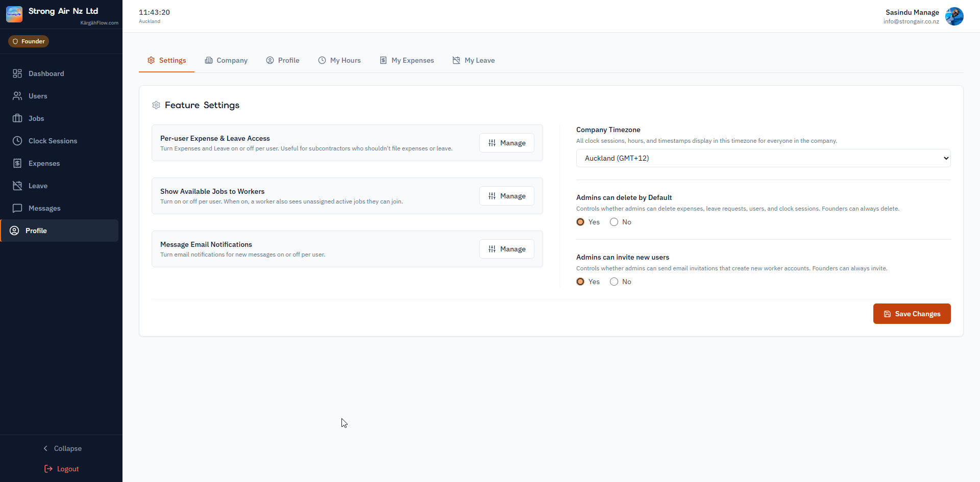
Task: Click the Strong Air company logo icon
Action: pos(14,14)
